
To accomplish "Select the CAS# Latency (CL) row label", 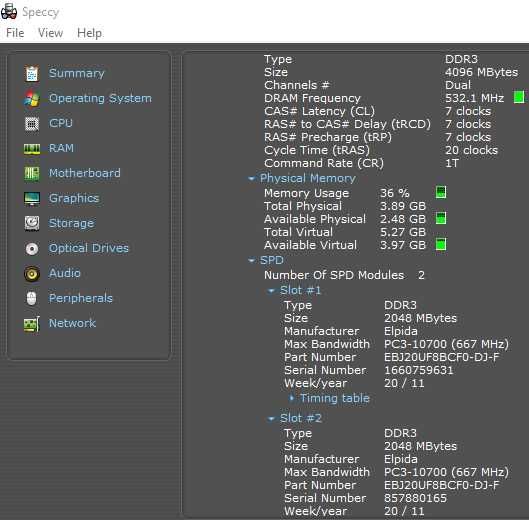I will (x=319, y=111).
